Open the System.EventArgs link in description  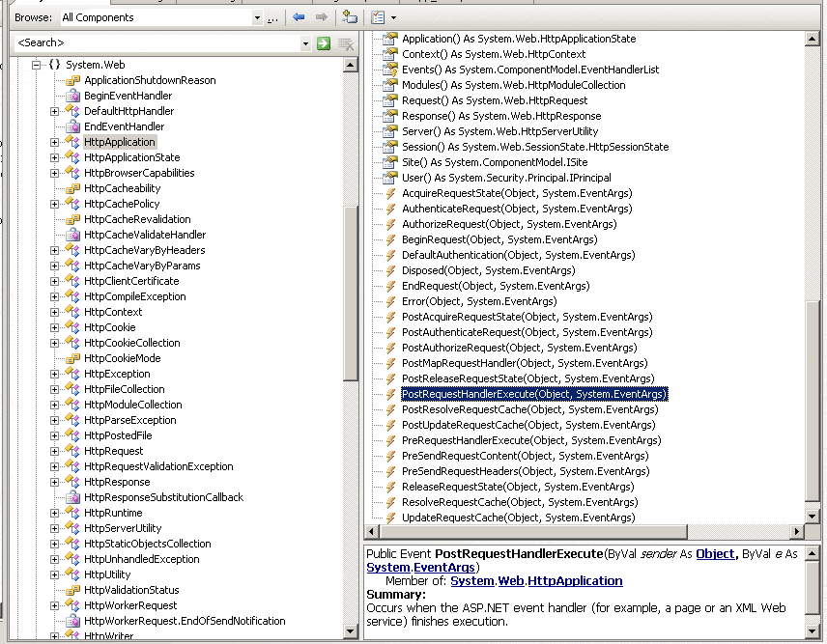pos(420,568)
